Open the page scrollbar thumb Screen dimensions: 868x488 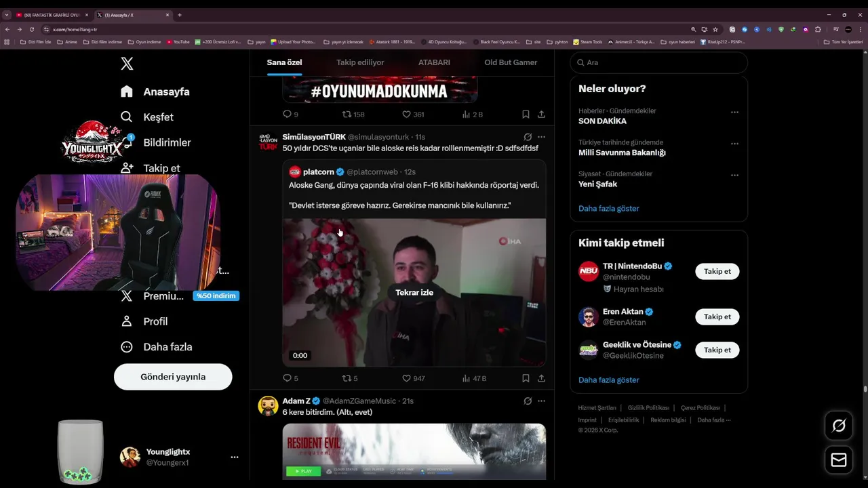[865, 389]
